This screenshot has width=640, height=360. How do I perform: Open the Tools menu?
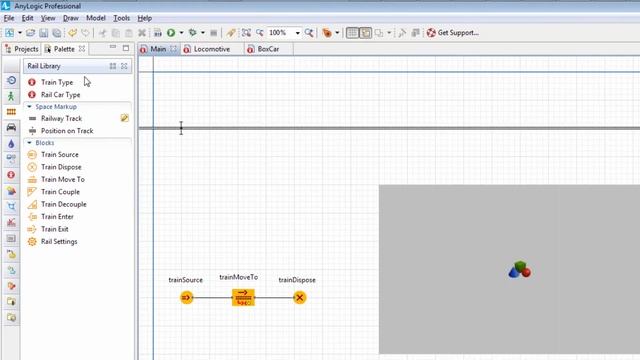122,18
